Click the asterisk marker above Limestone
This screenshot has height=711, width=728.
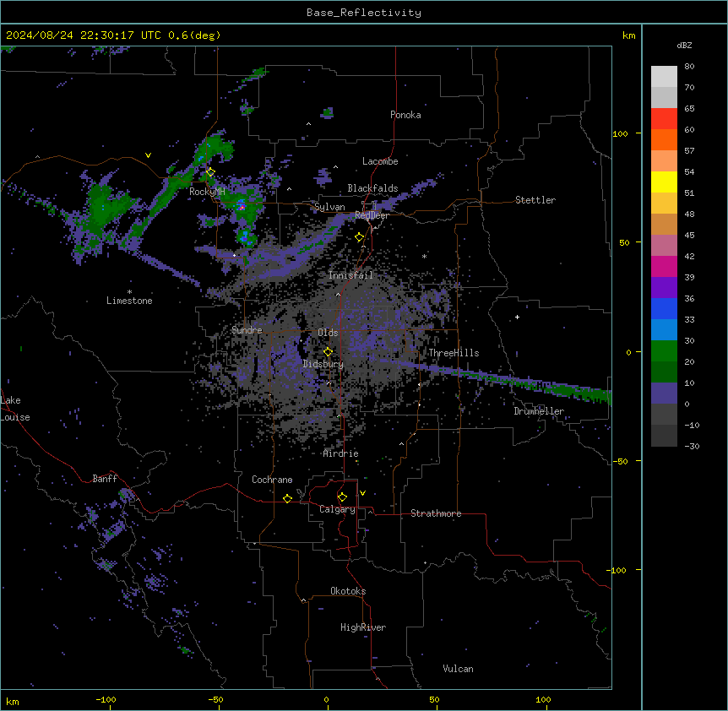coord(129,292)
